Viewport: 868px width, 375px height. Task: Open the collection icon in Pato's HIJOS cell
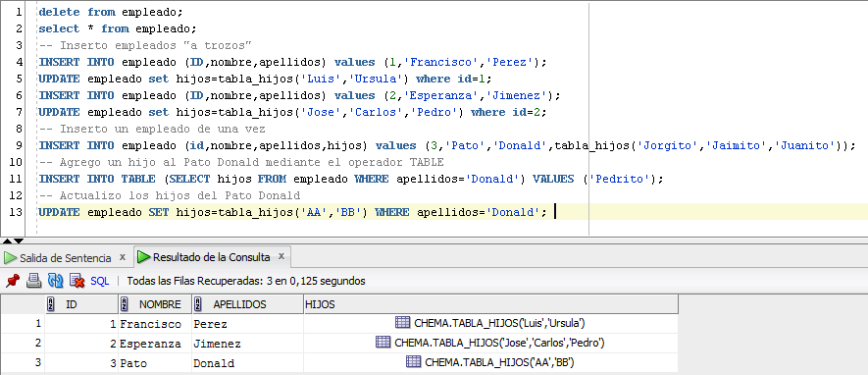pyautogui.click(x=413, y=362)
